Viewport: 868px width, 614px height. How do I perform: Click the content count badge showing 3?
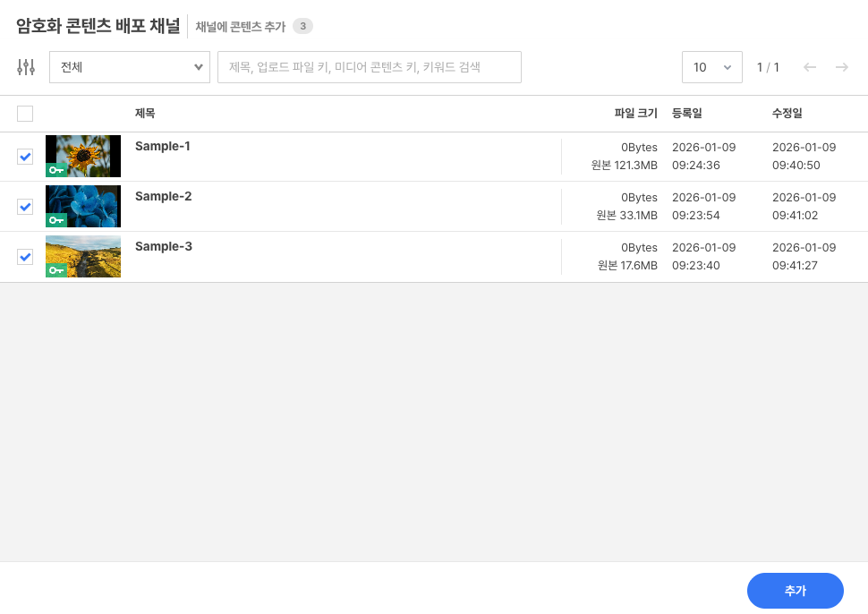pyautogui.click(x=302, y=26)
